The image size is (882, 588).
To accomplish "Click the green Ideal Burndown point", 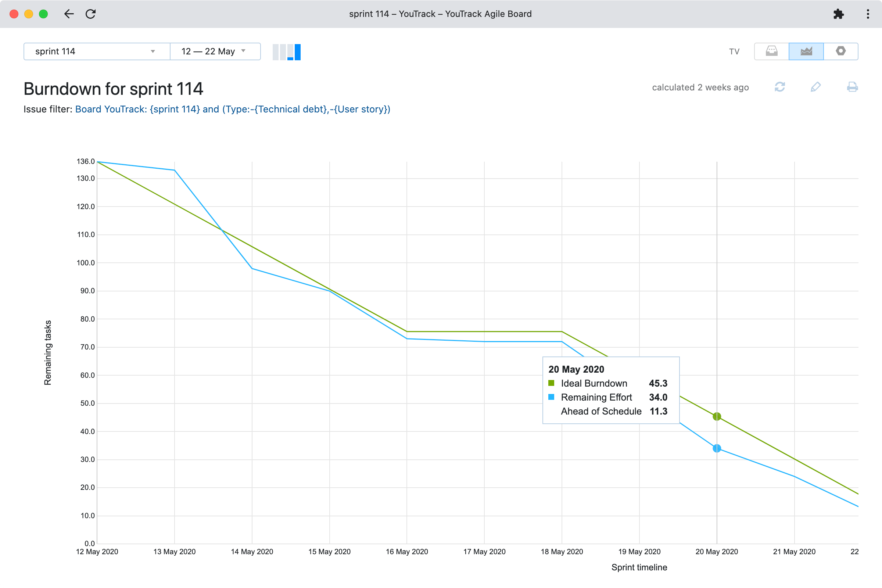I will pos(717,416).
